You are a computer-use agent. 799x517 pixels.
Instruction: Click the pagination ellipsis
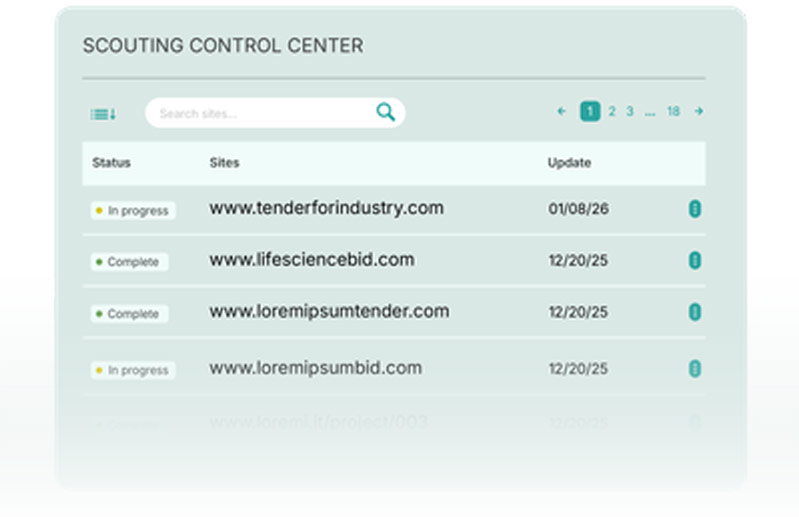[650, 113]
